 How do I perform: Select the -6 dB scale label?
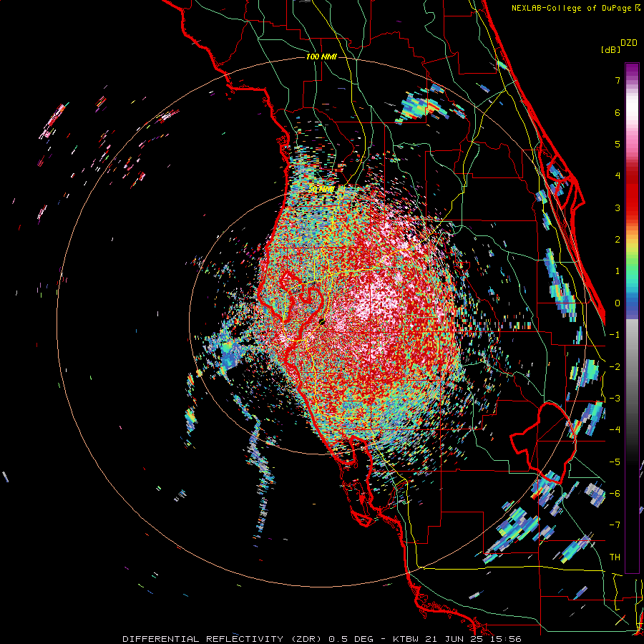(615, 494)
